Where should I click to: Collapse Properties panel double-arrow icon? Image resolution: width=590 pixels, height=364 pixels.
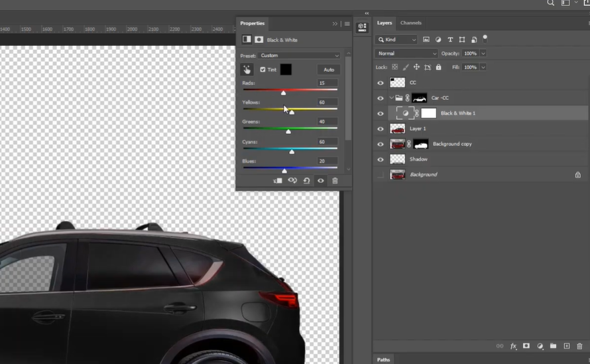(x=335, y=24)
